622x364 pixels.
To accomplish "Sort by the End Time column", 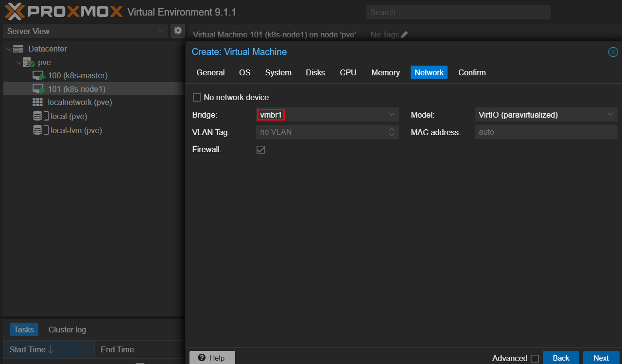I will 117,349.
